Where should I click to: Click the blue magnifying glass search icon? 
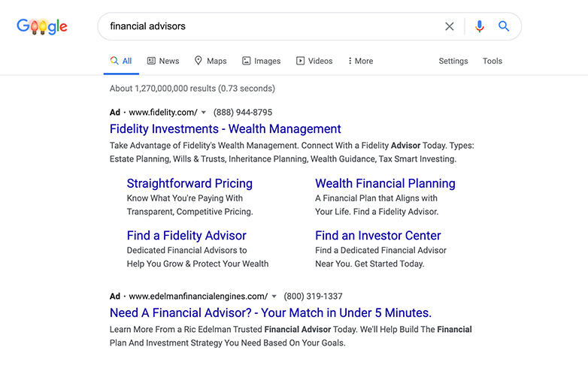coord(504,26)
